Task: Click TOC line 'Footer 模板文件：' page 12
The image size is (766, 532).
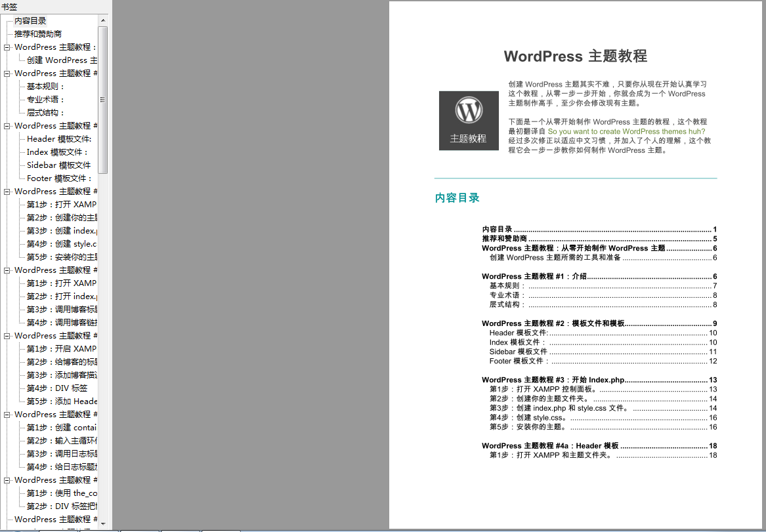Action: (x=603, y=361)
